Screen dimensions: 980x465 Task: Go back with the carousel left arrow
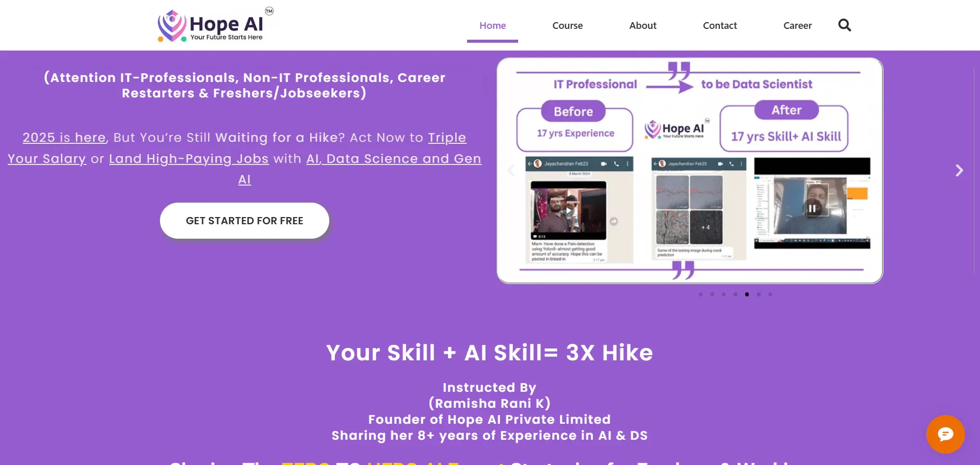[x=511, y=170]
